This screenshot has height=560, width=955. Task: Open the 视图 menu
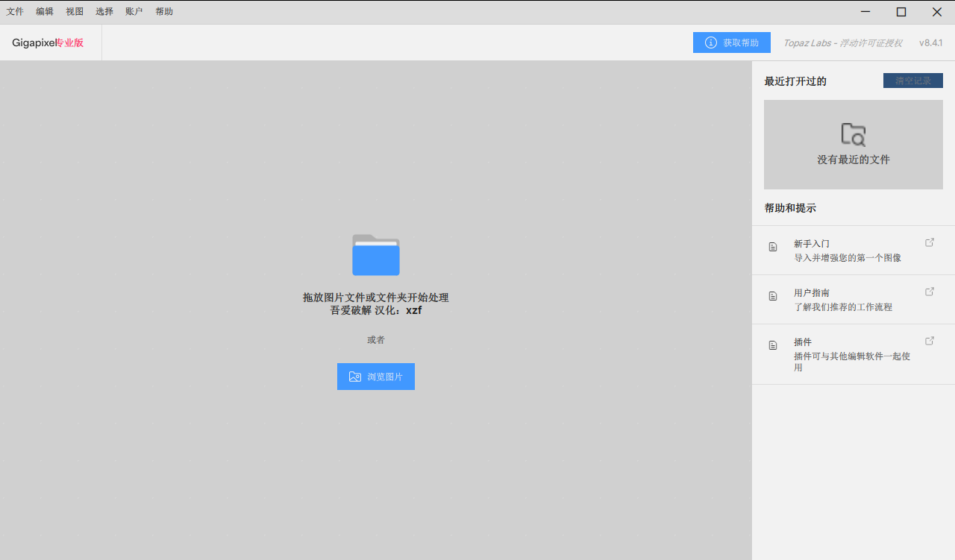tap(75, 12)
